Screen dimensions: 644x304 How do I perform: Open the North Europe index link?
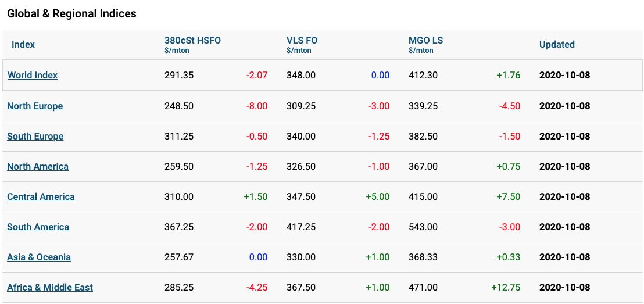(x=35, y=106)
